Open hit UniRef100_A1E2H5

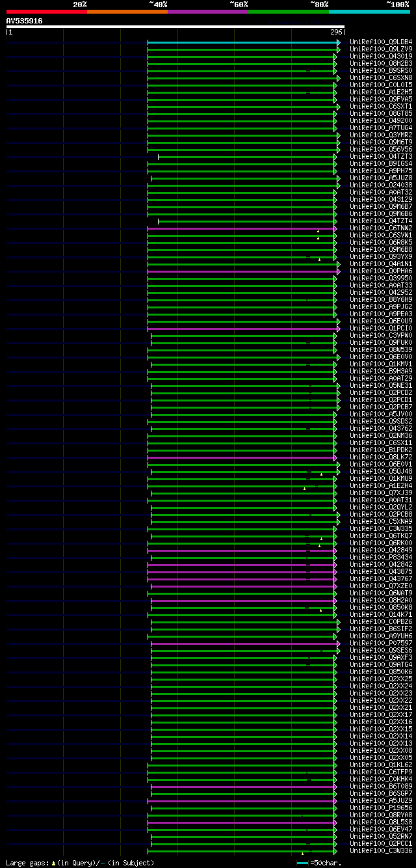pos(381,92)
